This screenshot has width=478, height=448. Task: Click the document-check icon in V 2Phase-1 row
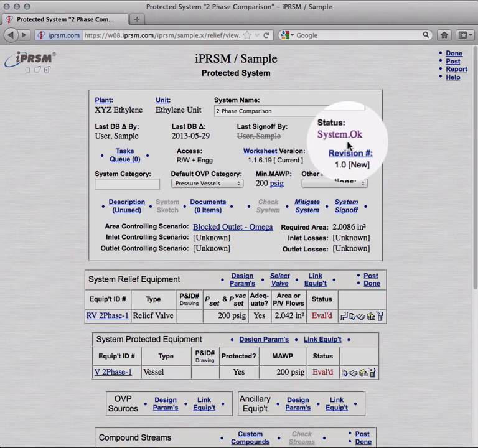coord(344,373)
